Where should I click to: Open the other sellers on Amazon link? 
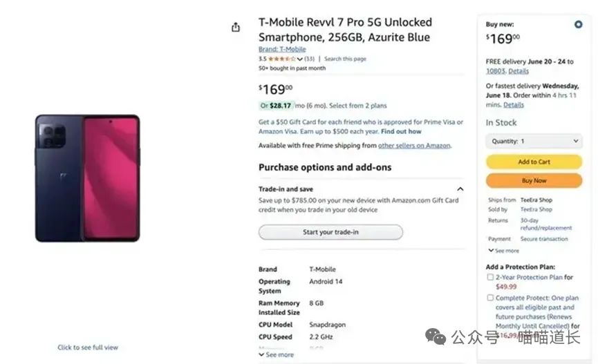(x=414, y=146)
